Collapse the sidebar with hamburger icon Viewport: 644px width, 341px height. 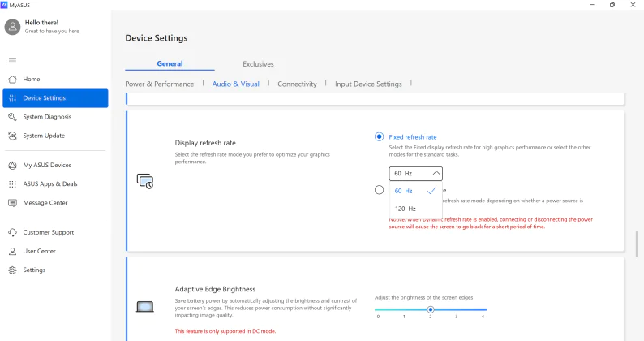pos(13,61)
